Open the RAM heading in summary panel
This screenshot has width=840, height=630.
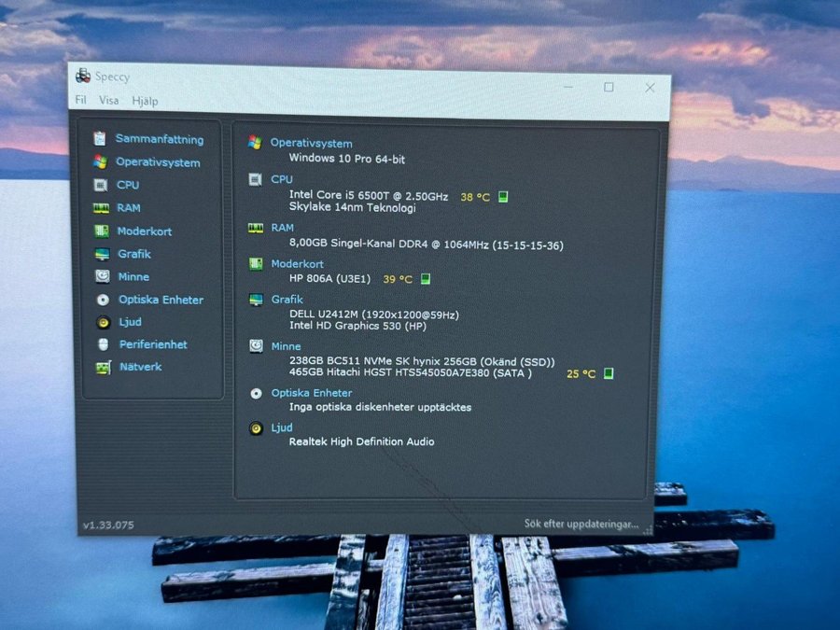click(282, 228)
